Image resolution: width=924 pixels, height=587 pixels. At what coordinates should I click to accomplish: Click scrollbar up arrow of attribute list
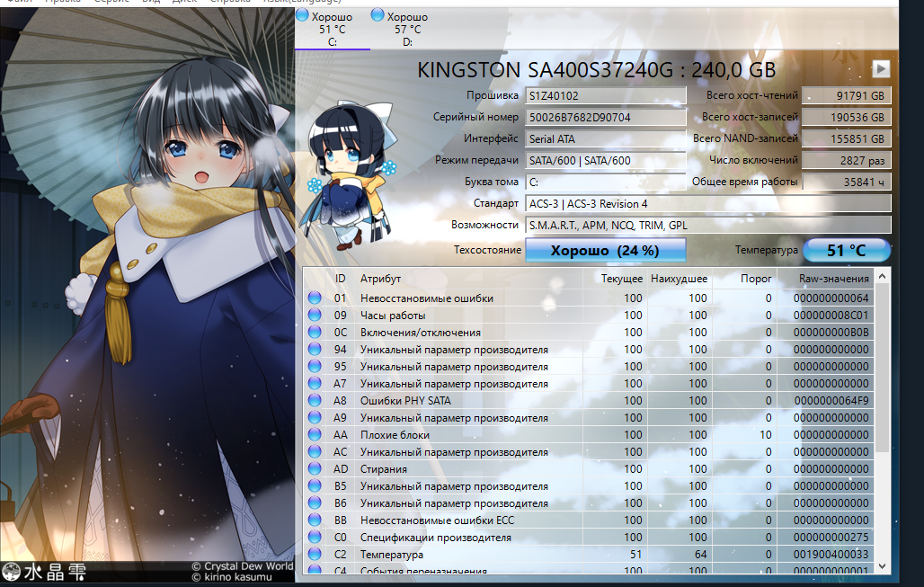point(882,276)
